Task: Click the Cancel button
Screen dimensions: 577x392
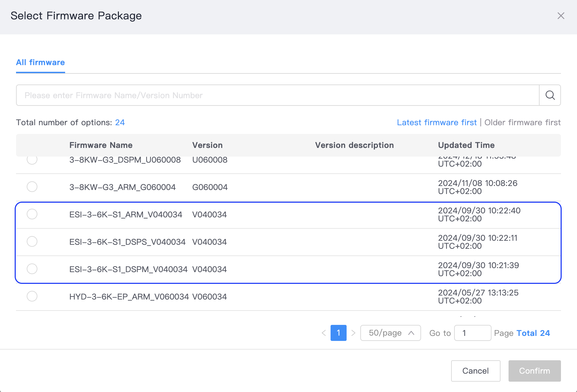Action: [x=475, y=371]
